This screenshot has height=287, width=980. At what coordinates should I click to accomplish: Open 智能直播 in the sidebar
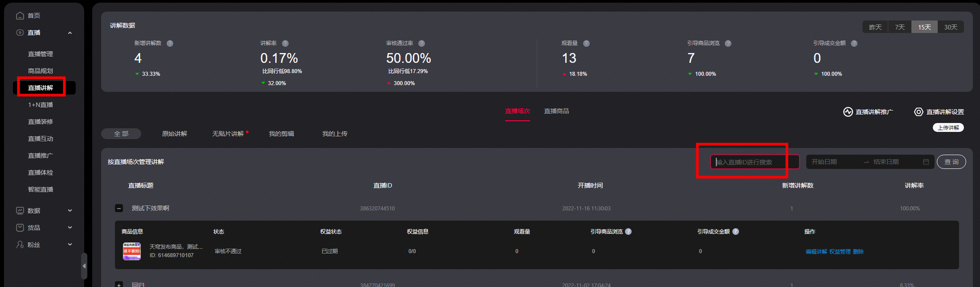click(x=41, y=189)
